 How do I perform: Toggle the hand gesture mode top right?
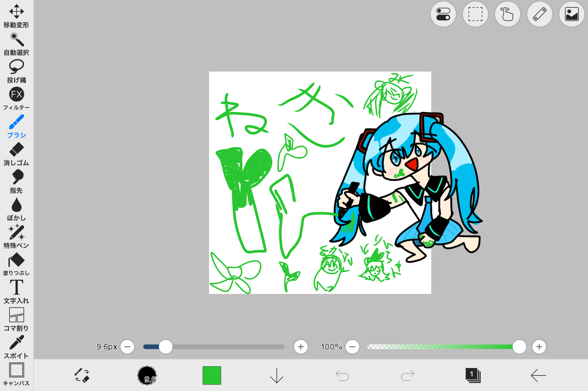[507, 14]
